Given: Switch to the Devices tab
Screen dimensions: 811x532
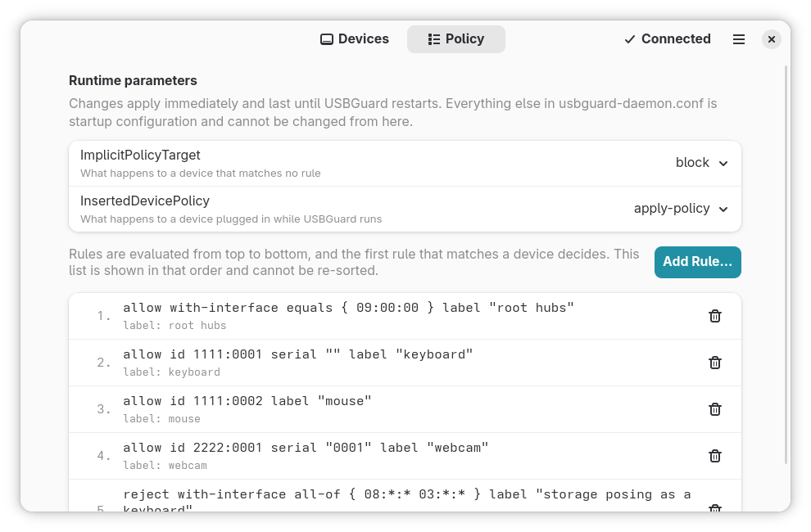Looking at the screenshot, I should (x=354, y=39).
